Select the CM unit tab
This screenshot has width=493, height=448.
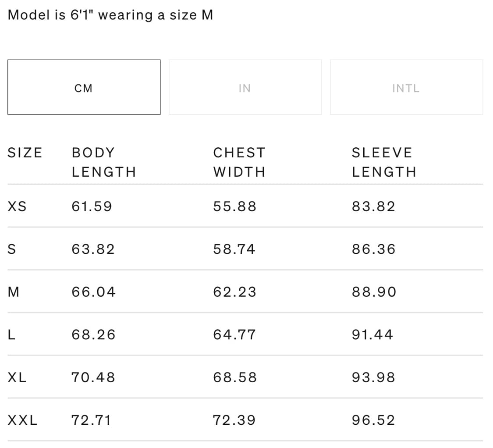(x=84, y=87)
